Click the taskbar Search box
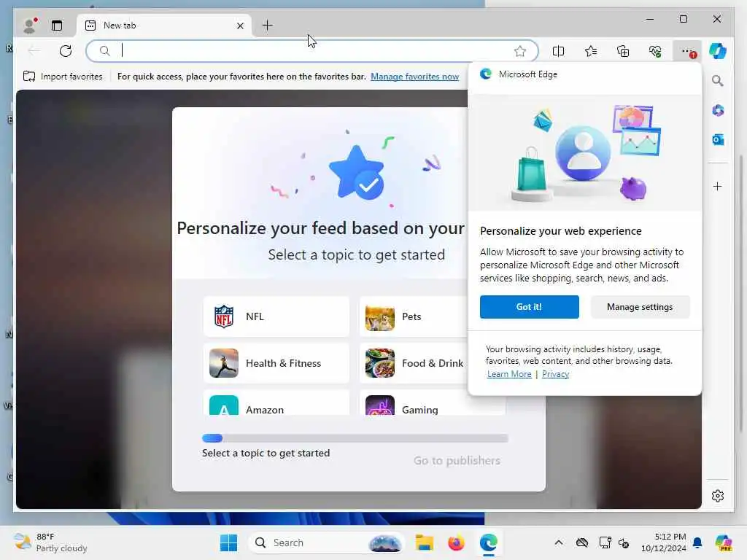 tap(326, 542)
